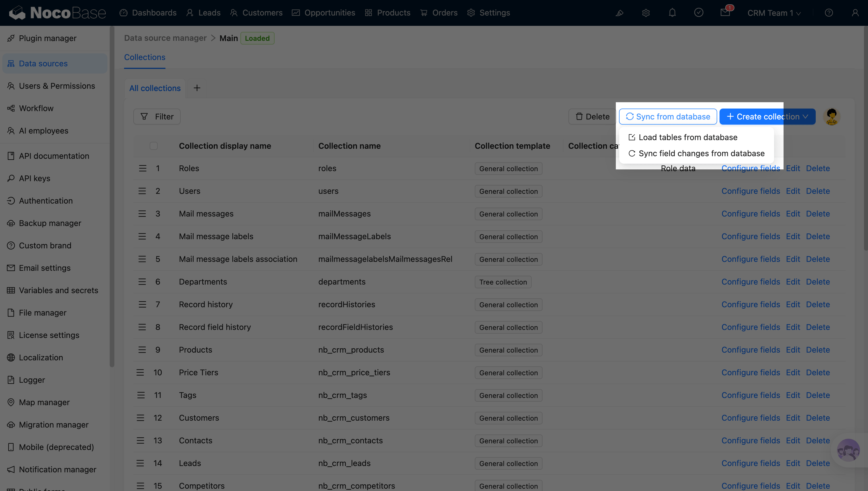This screenshot has height=491, width=868.
Task: Switch to the All collections tab
Action: pos(155,88)
